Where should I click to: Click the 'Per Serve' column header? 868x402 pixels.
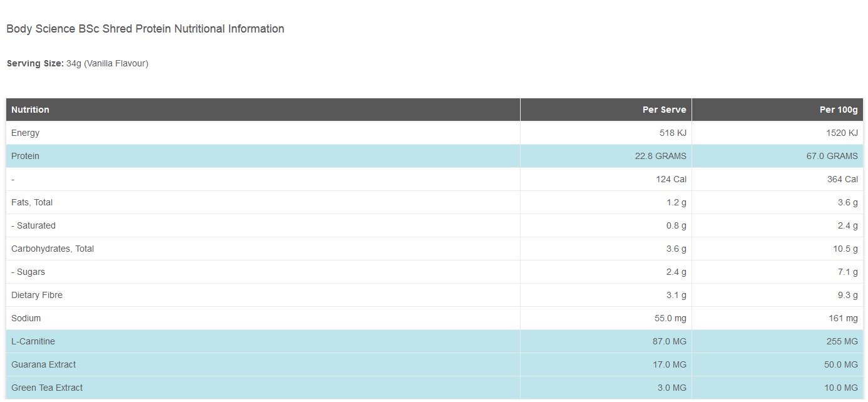606,110
